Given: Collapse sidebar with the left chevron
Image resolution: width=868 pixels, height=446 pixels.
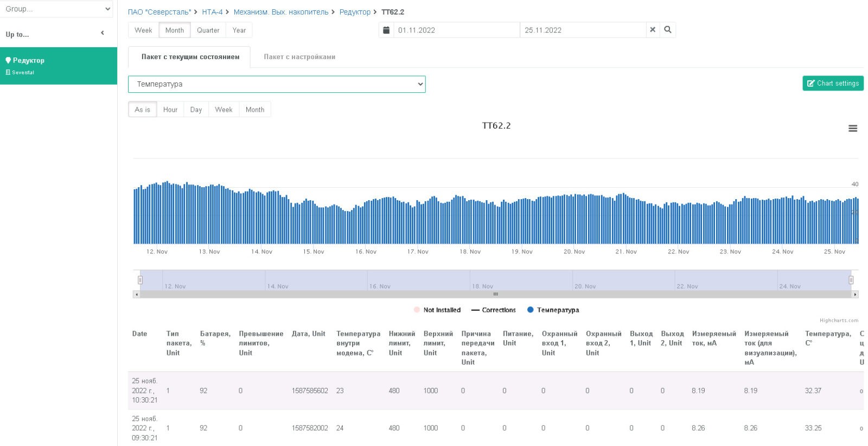Looking at the screenshot, I should (x=103, y=33).
